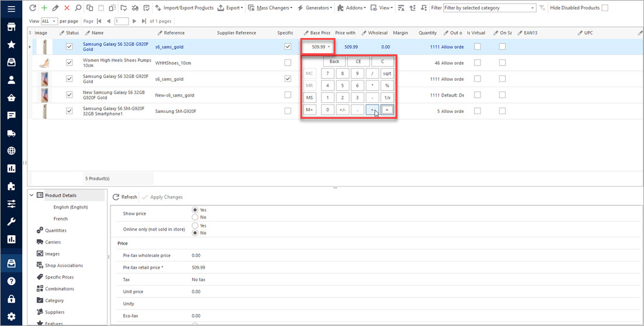Toggle Hide Disabled Products checkbox

pos(605,8)
